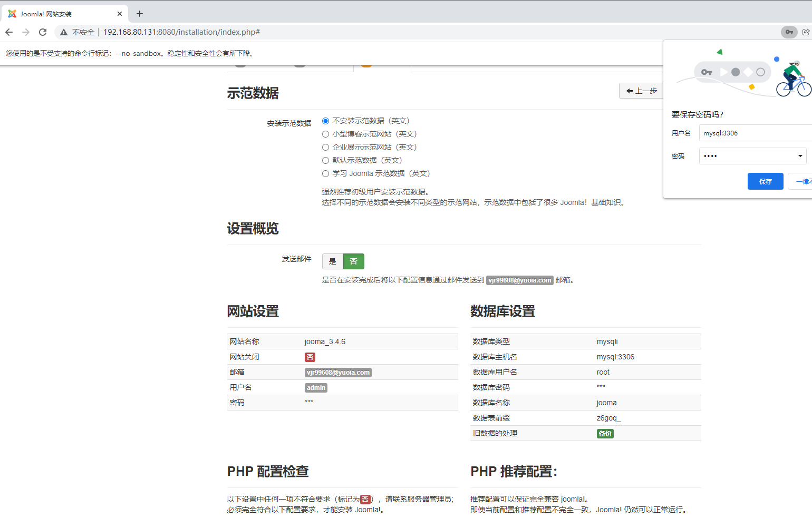Click the admin username badge
This screenshot has height=518, width=812.
point(316,388)
